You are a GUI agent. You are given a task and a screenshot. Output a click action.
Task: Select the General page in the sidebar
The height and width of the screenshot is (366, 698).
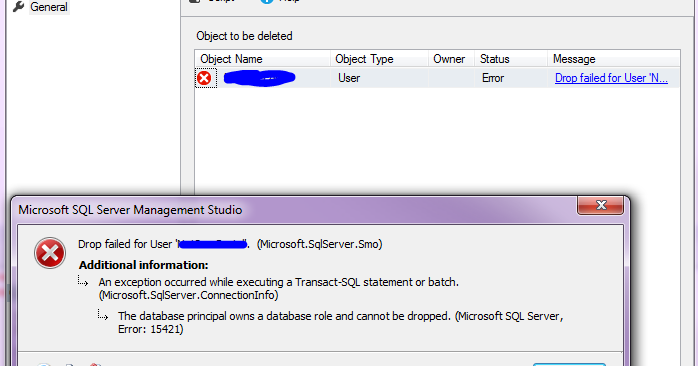(49, 7)
